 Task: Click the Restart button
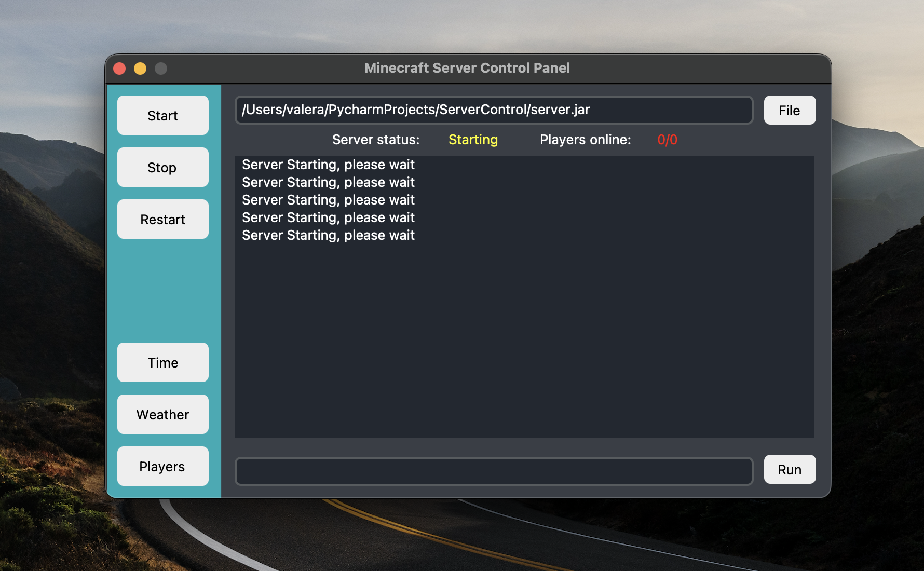tap(162, 219)
